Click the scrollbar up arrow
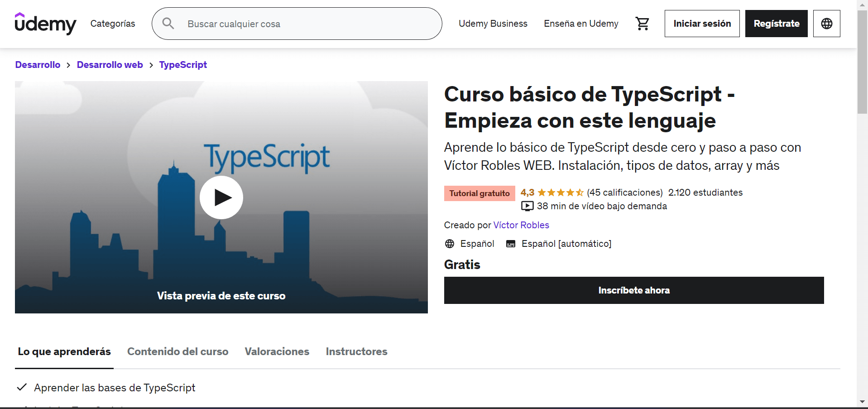This screenshot has height=409, width=868. click(x=863, y=5)
